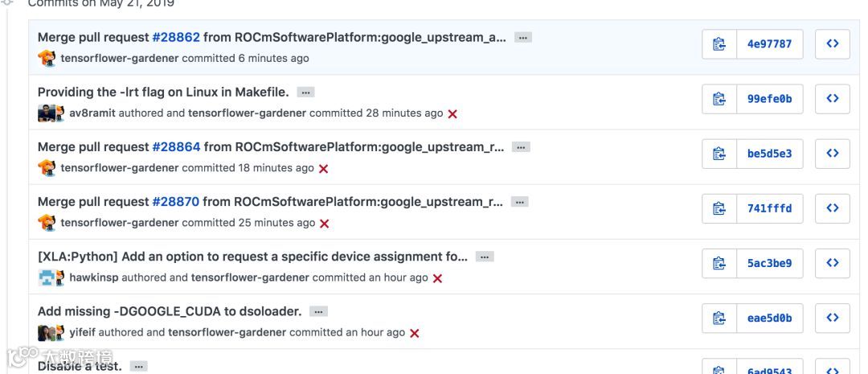
Task: Expand ellipsis for -lrt flag commit
Action: coord(305,92)
